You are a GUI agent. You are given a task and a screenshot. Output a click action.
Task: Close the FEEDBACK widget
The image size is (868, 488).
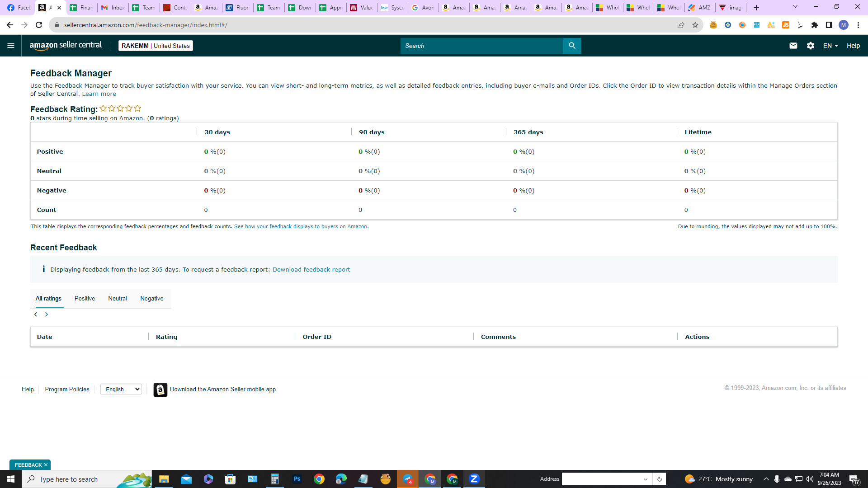point(46,465)
